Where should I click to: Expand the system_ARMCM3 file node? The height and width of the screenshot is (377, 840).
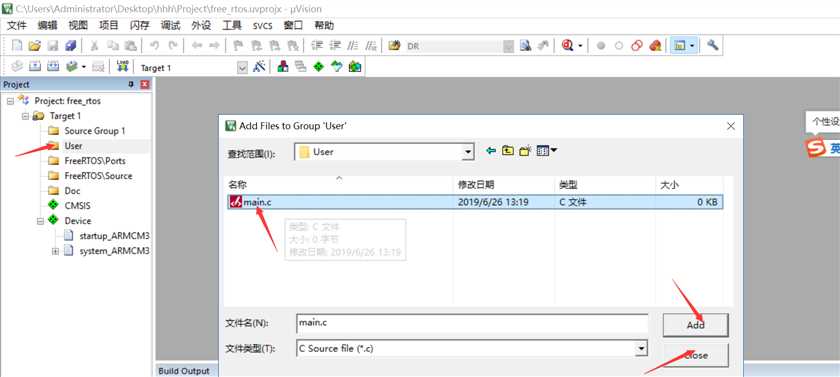[55, 251]
